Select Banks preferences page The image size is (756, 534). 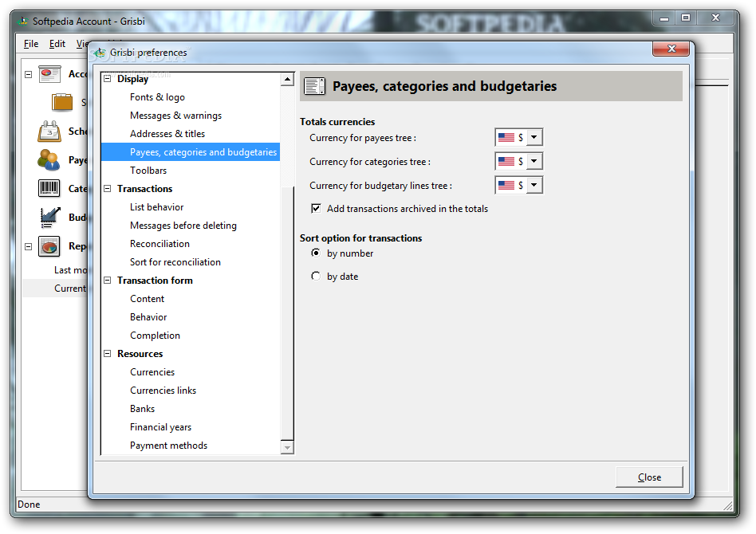pyautogui.click(x=142, y=408)
